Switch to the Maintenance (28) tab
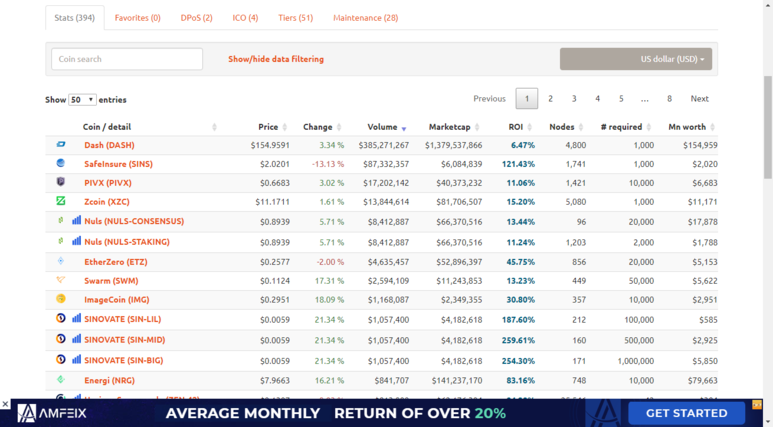The image size is (773, 427). 365,18
